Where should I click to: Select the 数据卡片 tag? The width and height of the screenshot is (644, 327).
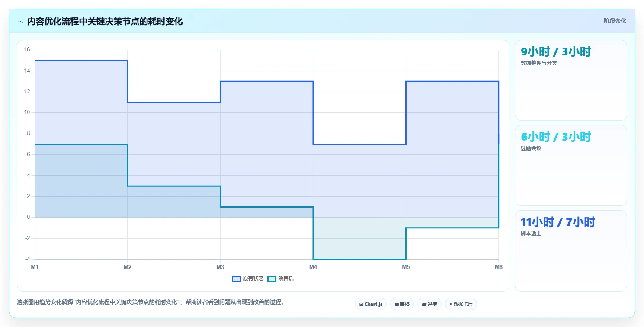[461, 304]
